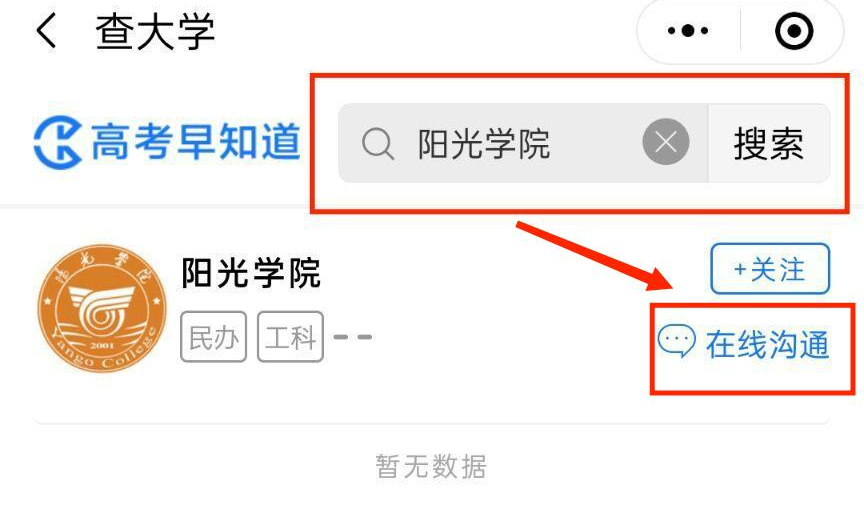Tap the circular target exit icon
The width and height of the screenshot is (864, 530).
point(794,31)
